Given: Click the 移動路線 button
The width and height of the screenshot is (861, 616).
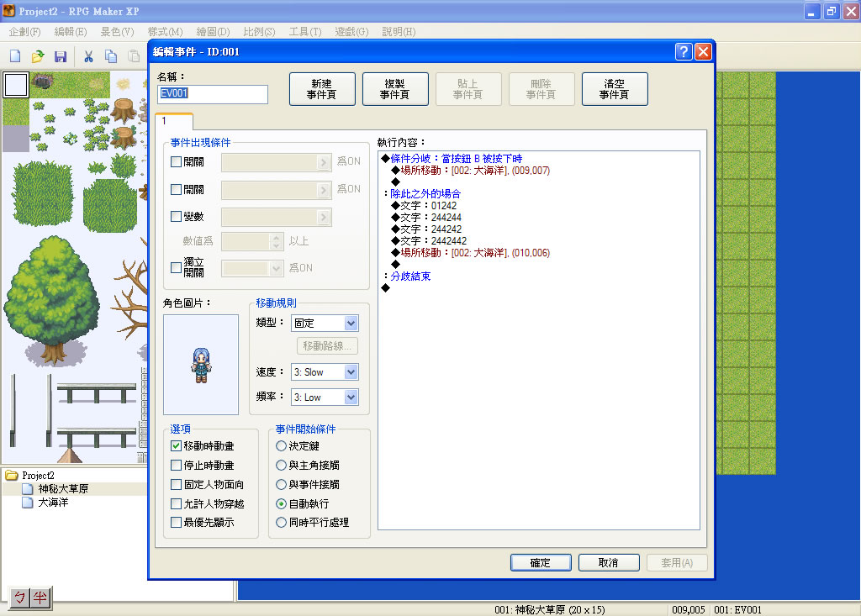Looking at the screenshot, I should click(x=327, y=346).
